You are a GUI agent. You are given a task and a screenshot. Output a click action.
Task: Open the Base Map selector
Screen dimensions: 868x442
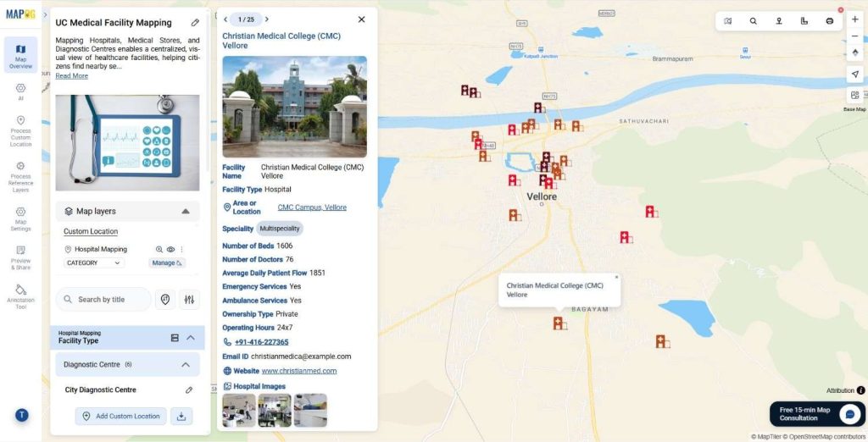(854, 96)
